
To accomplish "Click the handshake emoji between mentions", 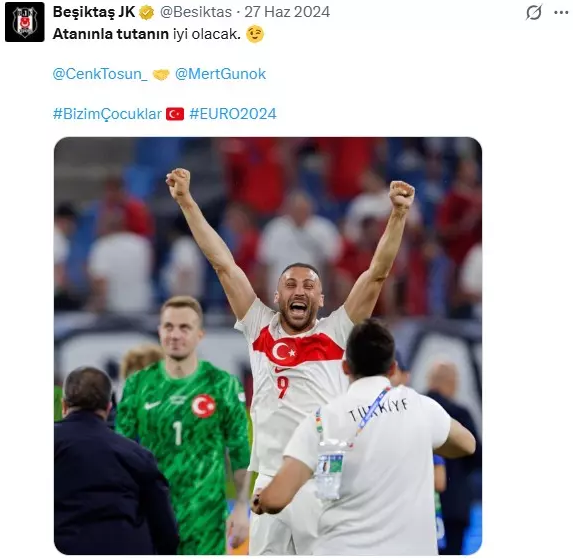I will click(x=161, y=75).
